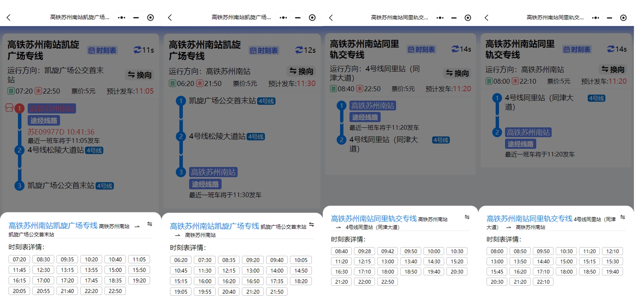Screen dimensions: 644x300
Task: Tap the 4号线 badge beside 凯旋广场公交首末站 at stop 3
Action: 104,186
